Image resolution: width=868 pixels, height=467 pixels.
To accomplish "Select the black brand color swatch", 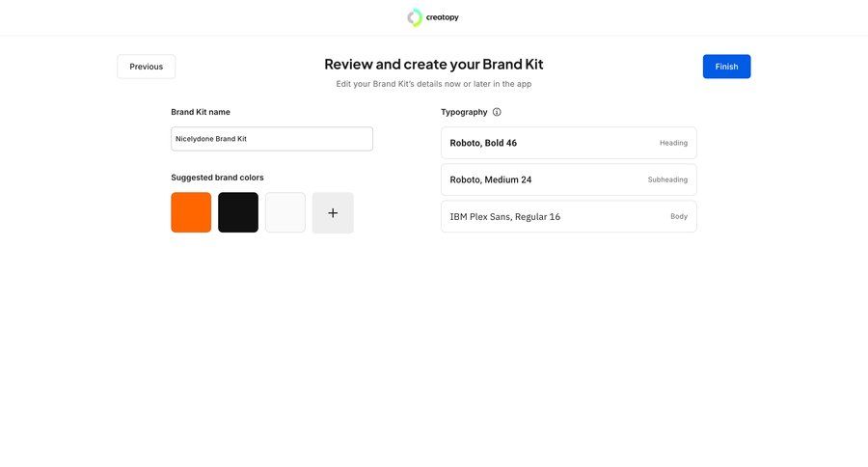I will (x=238, y=213).
